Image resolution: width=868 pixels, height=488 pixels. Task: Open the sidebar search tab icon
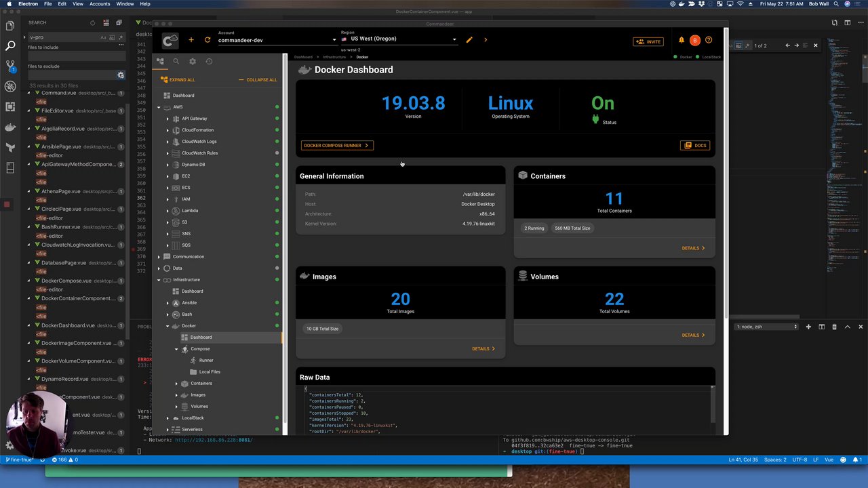tap(176, 61)
